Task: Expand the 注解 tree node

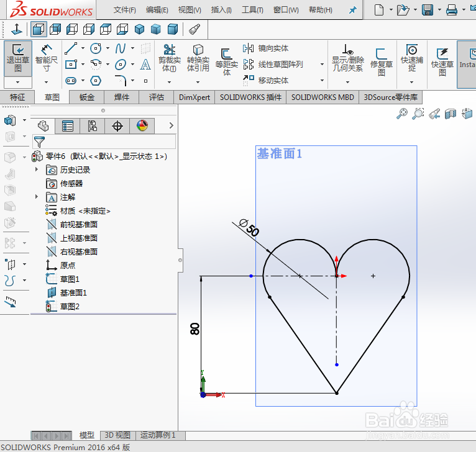Action: tap(37, 197)
